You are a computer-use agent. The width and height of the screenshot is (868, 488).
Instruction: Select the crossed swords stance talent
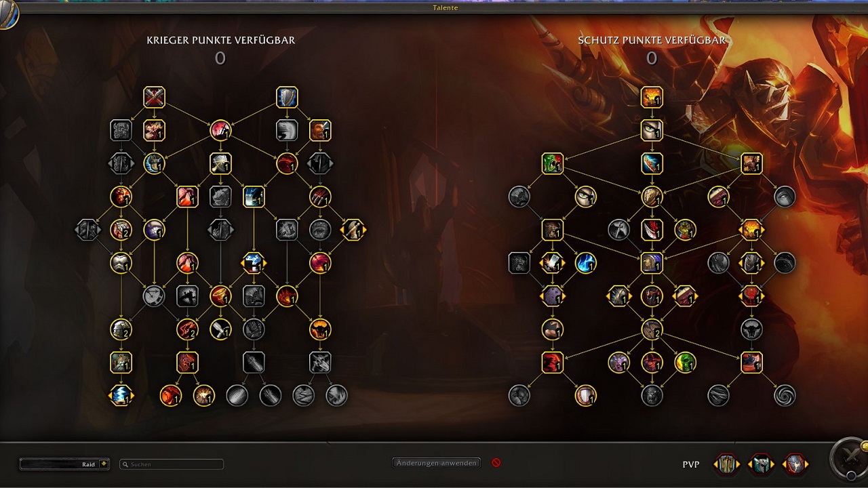(155, 98)
